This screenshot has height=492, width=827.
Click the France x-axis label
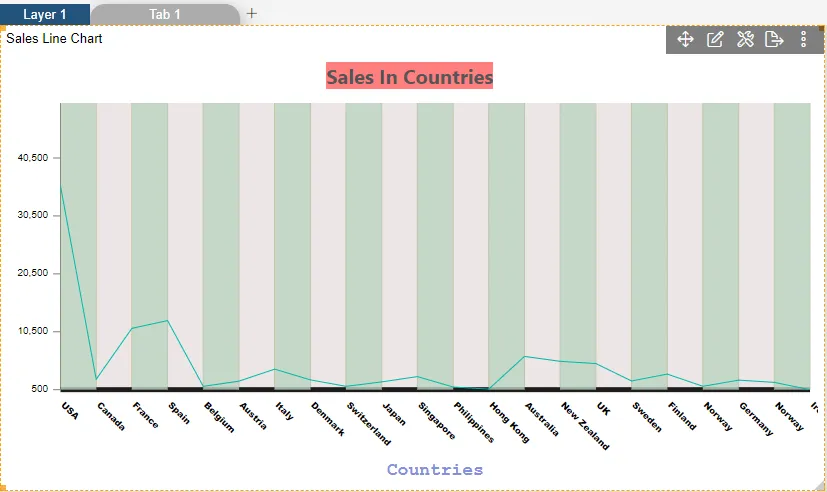(x=145, y=415)
